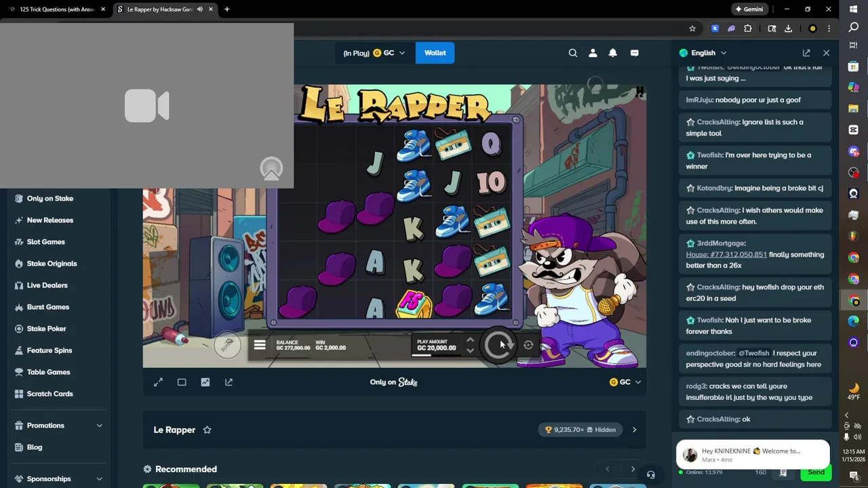Open Microsoft Store from taskbar
Viewport: 868px width, 488px height.
(x=854, y=66)
